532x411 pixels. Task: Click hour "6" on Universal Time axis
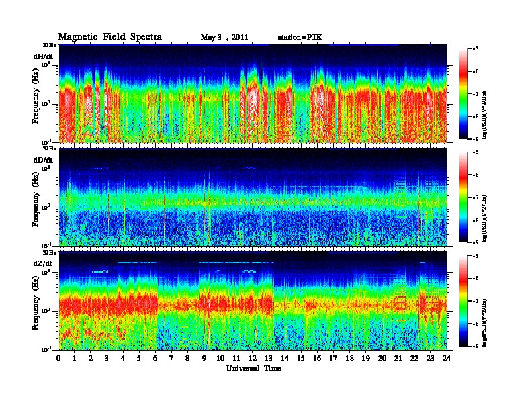point(155,358)
